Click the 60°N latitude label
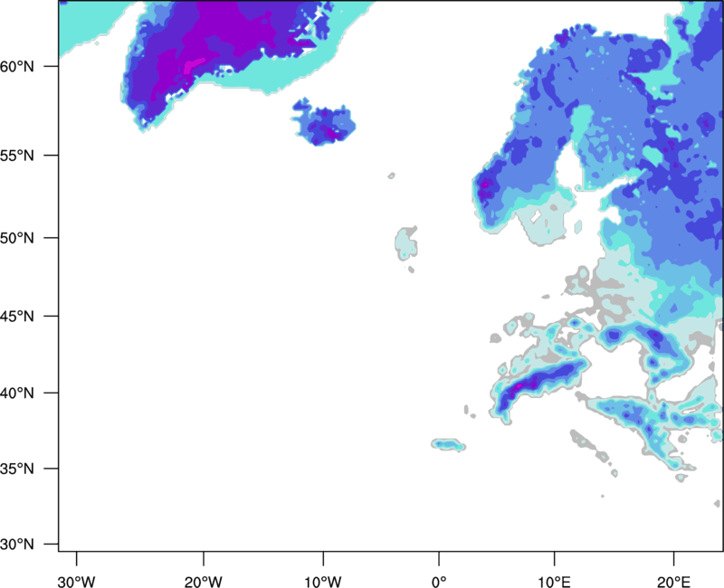Viewport: 724px width, 588px height. [x=17, y=66]
